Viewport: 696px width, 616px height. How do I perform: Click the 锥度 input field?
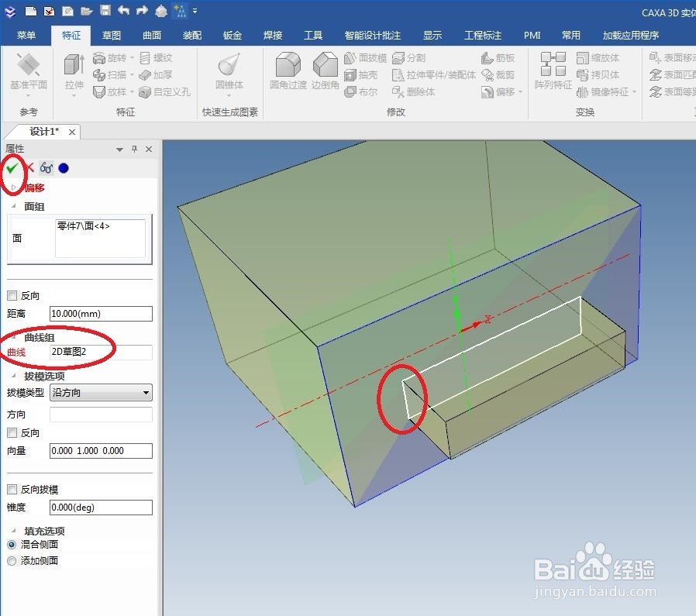[x=101, y=508]
